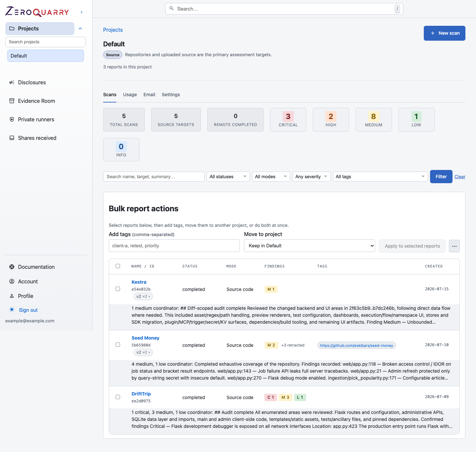The width and height of the screenshot is (476, 452).
Task: Click the Clear filters link
Action: click(460, 177)
